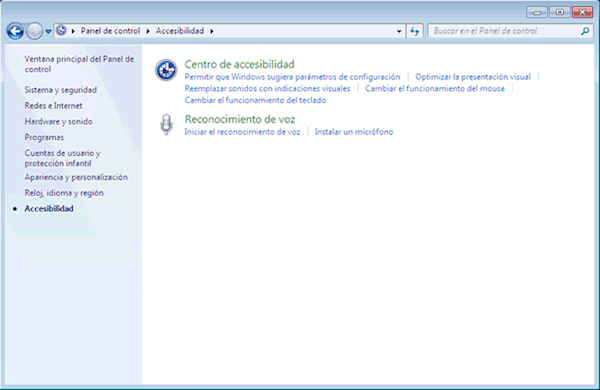Select Accesibilidad in the sidebar

(49, 209)
